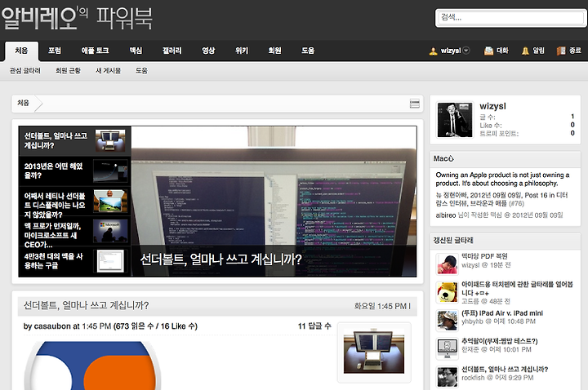Open thread 아이패드용 터치펜에 관한 글타래
This screenshot has width=588, height=390.
point(517,289)
